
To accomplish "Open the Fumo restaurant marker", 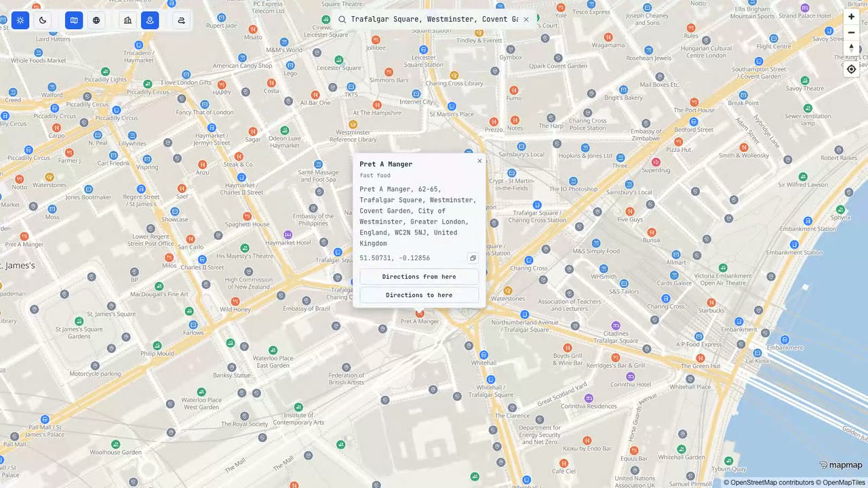I will tap(514, 90).
